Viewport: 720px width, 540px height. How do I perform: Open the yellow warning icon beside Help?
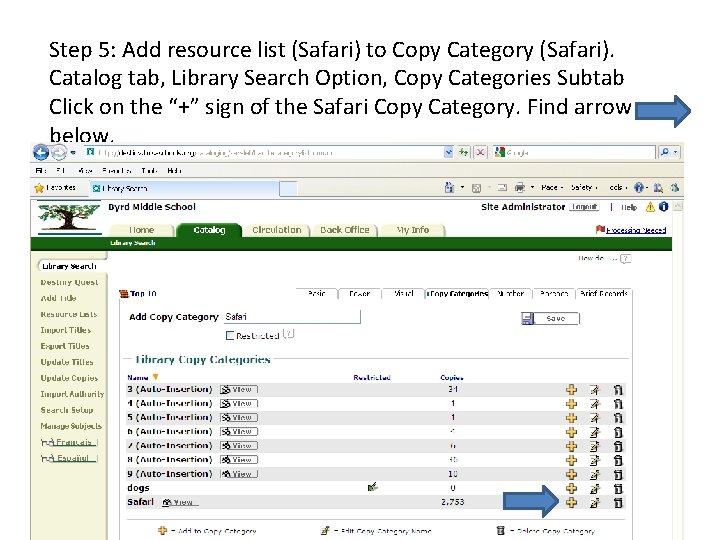point(650,207)
